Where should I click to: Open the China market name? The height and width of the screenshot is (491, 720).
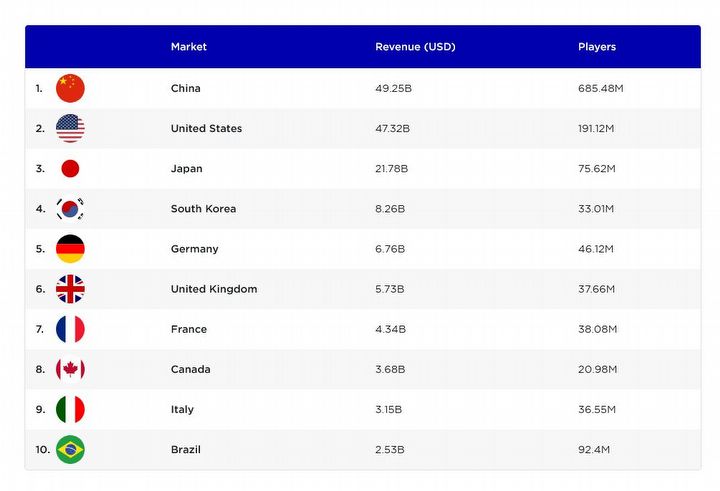coord(186,88)
